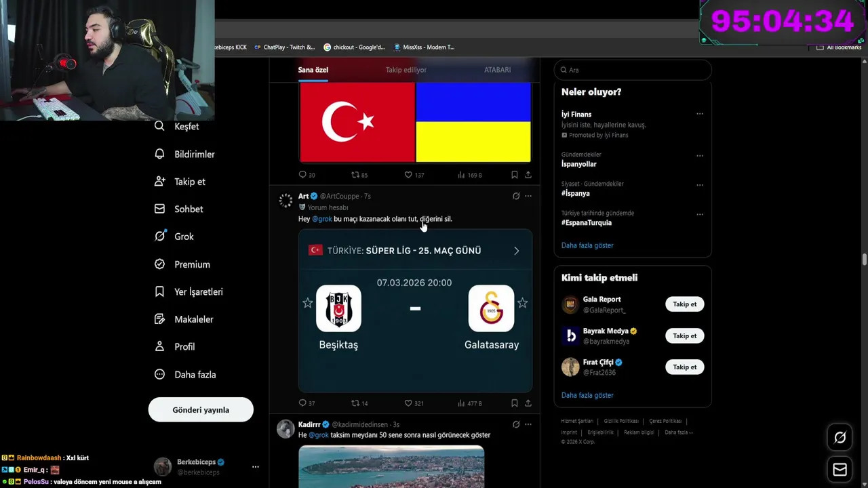Open Makaleler articles
The width and height of the screenshot is (868, 488).
click(184, 319)
